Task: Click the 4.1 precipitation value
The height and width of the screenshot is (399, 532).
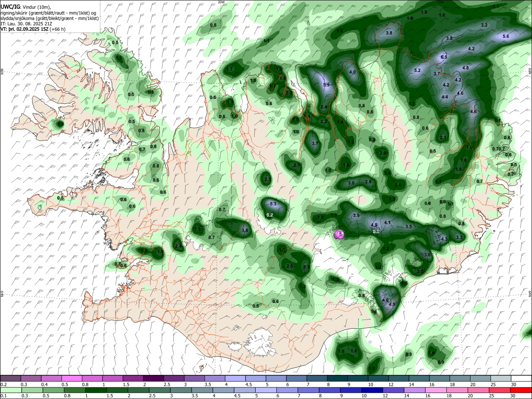Action: pyautogui.click(x=387, y=223)
